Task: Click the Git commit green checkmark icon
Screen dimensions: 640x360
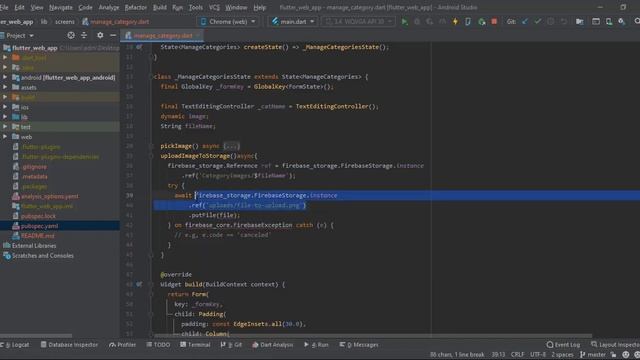Action: point(538,22)
